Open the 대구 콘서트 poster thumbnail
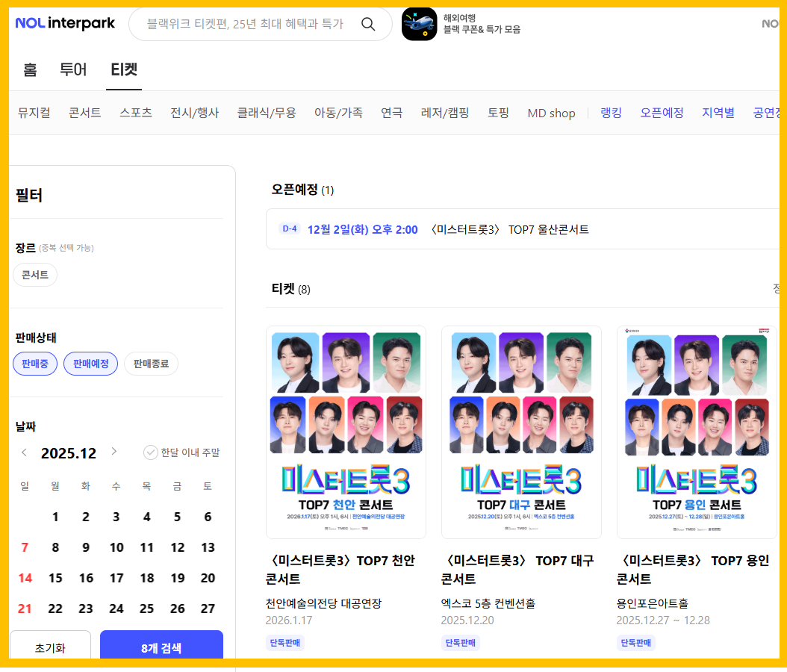The height and width of the screenshot is (672, 787). [x=521, y=432]
